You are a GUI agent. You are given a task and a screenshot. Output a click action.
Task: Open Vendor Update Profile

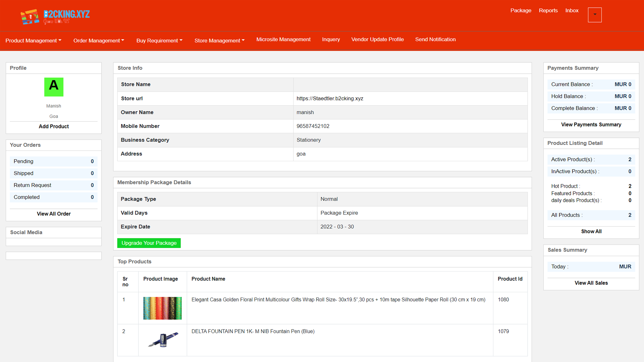(x=377, y=39)
